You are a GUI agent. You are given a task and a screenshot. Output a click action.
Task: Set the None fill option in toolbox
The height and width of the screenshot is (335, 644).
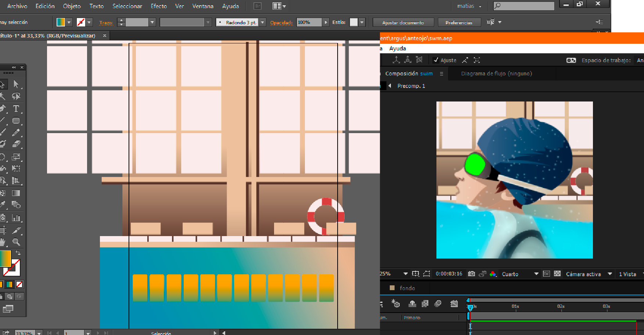(x=19, y=284)
